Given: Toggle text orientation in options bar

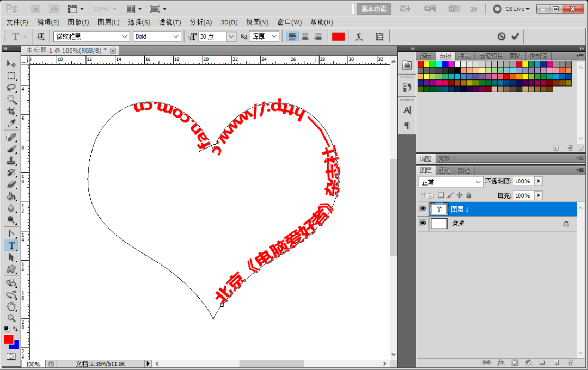Looking at the screenshot, I should (x=40, y=36).
